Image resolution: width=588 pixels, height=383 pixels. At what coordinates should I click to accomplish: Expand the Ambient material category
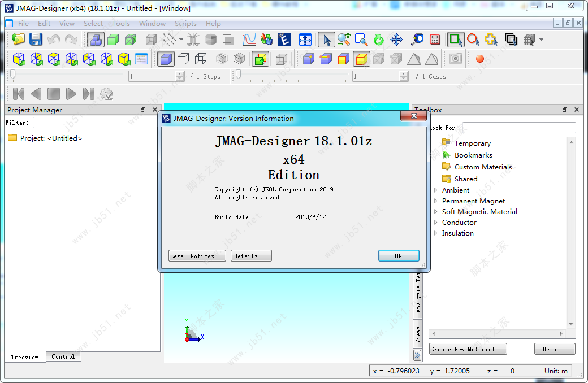[436, 190]
